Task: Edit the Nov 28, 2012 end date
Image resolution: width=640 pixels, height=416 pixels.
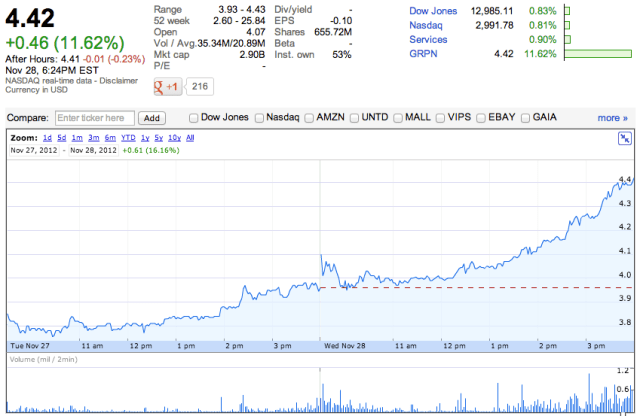Action: [x=93, y=150]
